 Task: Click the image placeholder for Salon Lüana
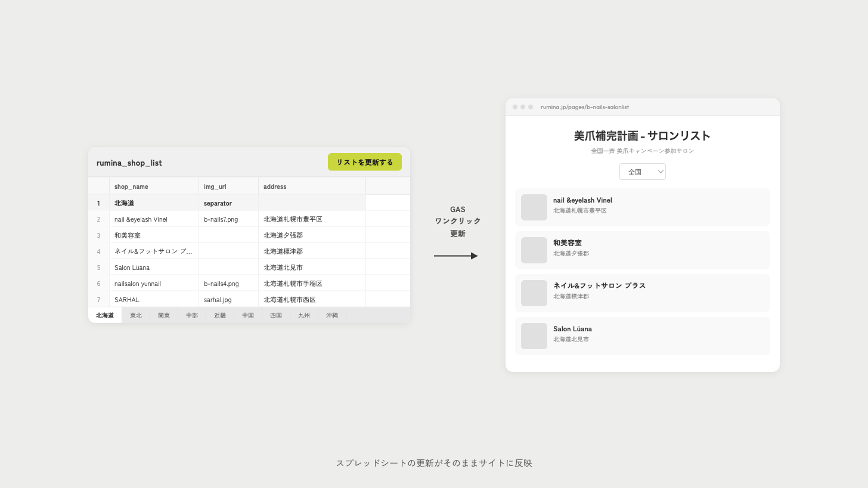[534, 336]
